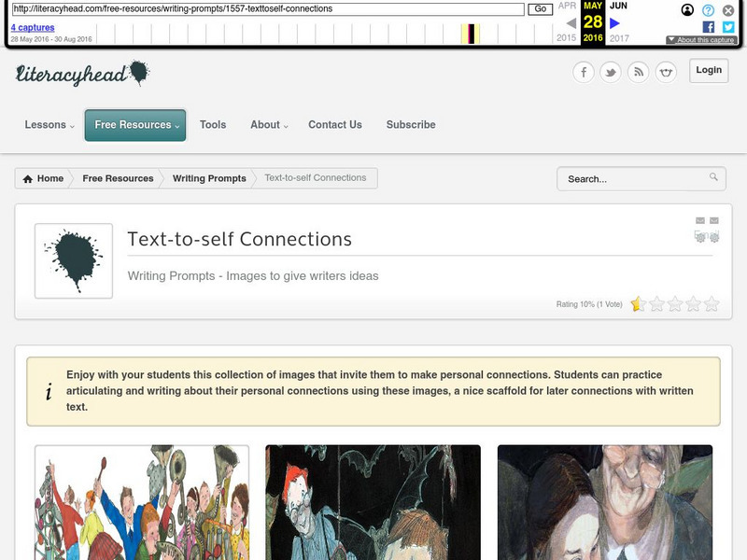Close the Wayback toolbar
Viewport: 747px width, 560px height.
click(728, 10)
